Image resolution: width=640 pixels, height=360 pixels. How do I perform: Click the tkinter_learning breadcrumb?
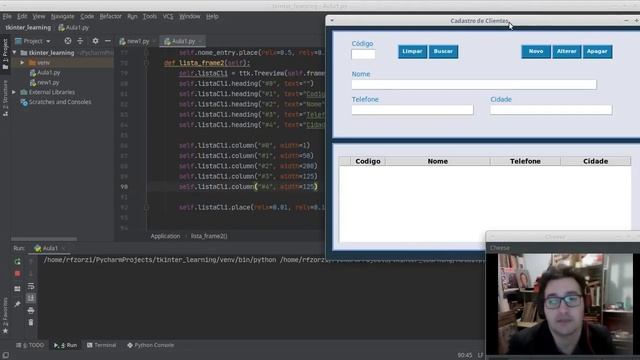point(28,28)
